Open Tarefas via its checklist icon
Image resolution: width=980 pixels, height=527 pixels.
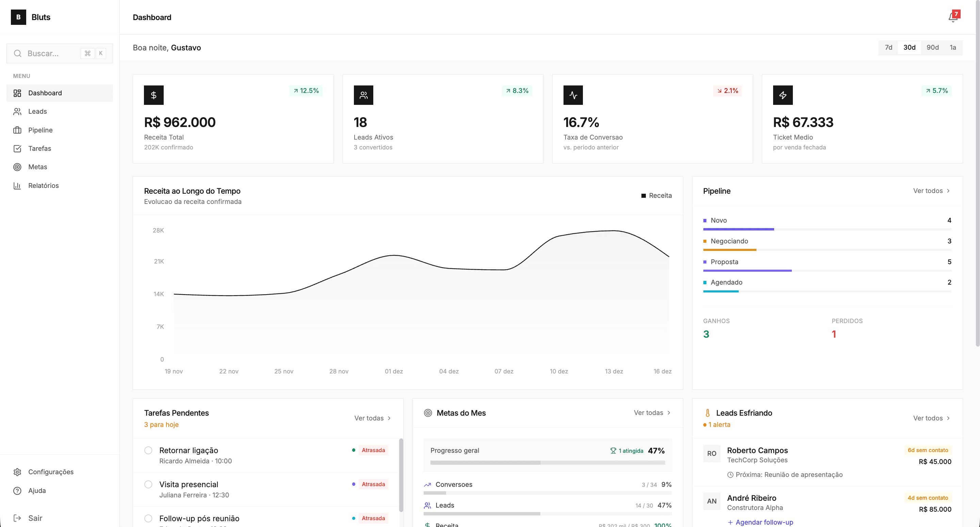point(18,148)
